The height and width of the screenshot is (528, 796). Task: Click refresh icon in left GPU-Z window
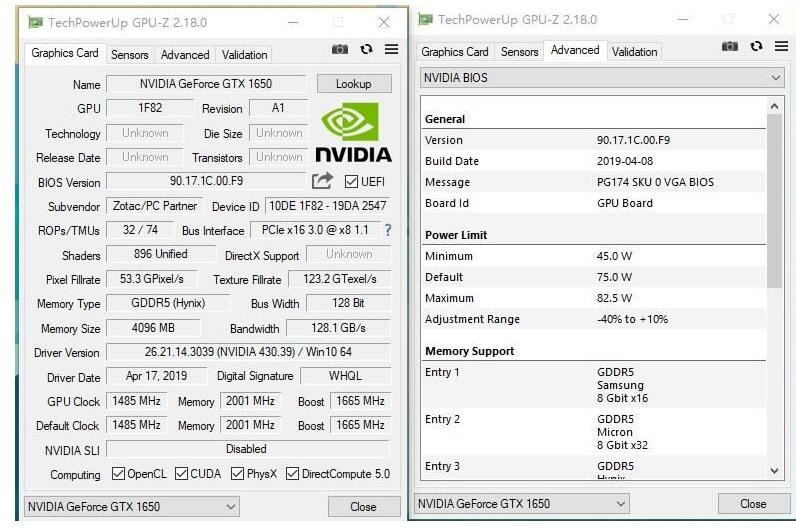pos(366,49)
